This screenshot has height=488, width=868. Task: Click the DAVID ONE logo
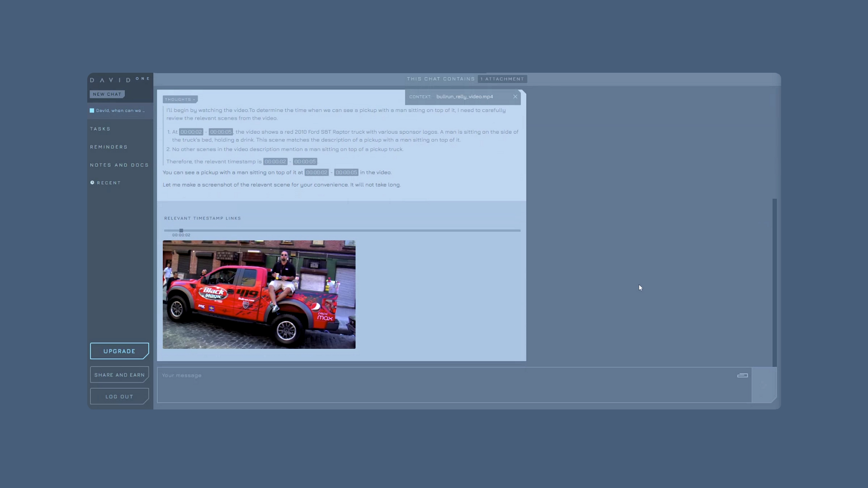(118, 80)
